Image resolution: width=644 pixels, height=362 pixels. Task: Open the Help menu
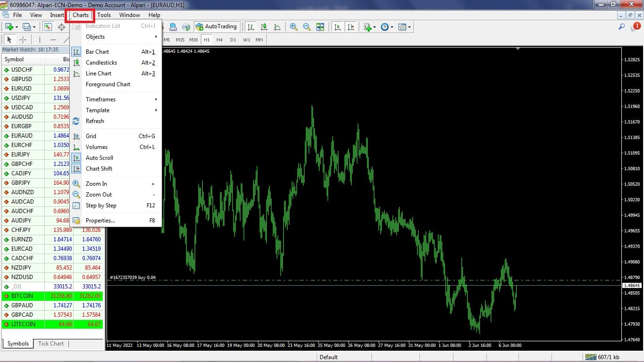(x=154, y=15)
